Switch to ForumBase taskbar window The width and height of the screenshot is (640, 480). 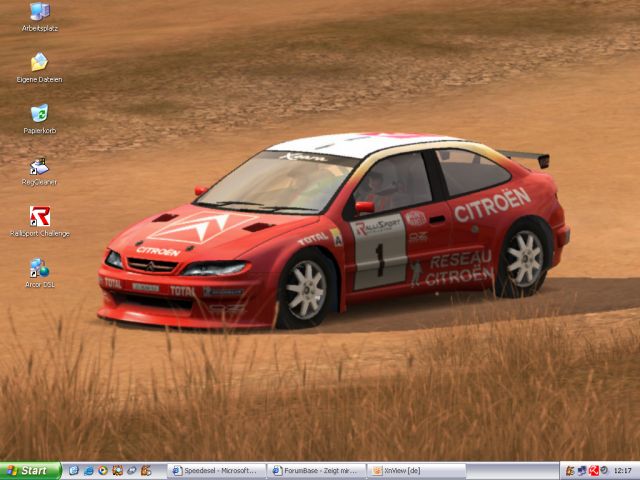(317, 471)
